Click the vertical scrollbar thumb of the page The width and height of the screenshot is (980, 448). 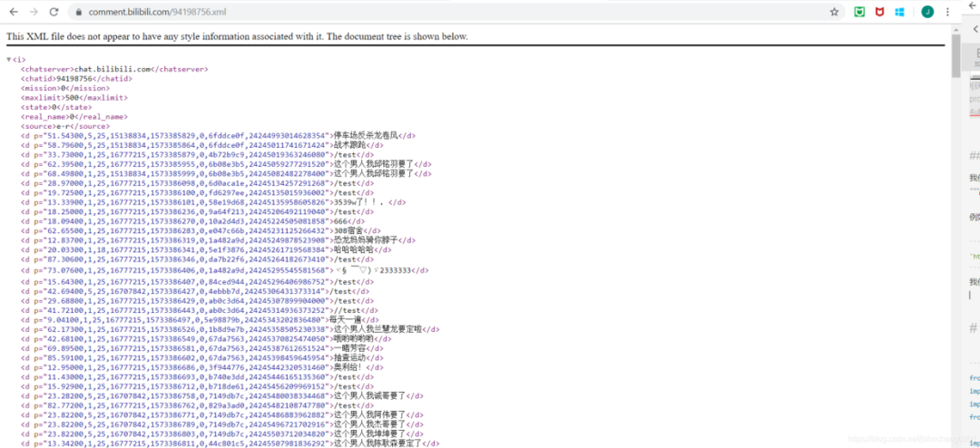point(955,55)
